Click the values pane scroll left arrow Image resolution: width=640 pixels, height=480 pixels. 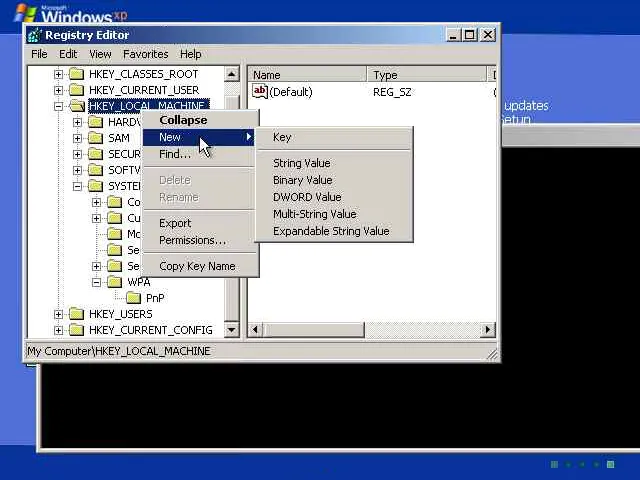[x=256, y=329]
